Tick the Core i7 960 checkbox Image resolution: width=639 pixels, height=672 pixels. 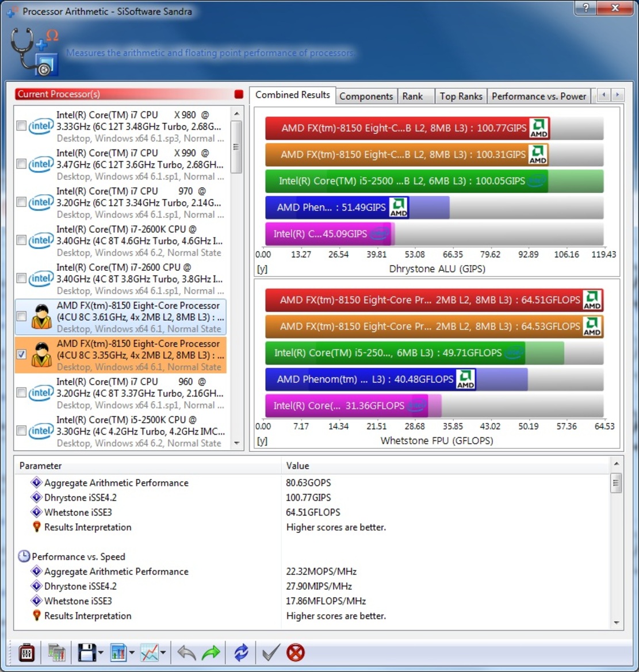tap(21, 393)
